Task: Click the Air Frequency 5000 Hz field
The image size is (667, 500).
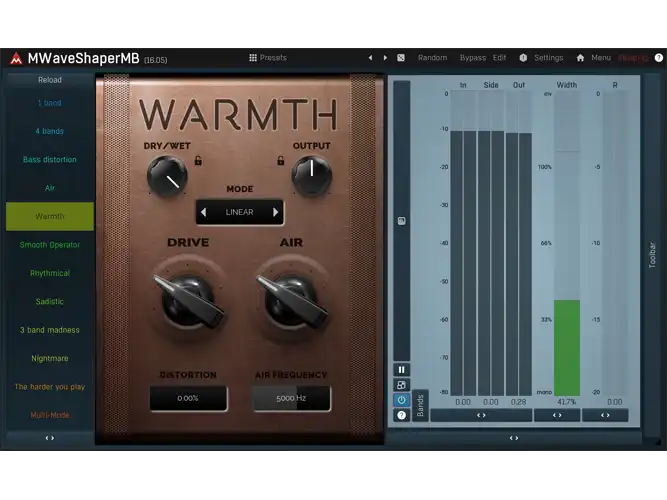Action: pyautogui.click(x=291, y=398)
